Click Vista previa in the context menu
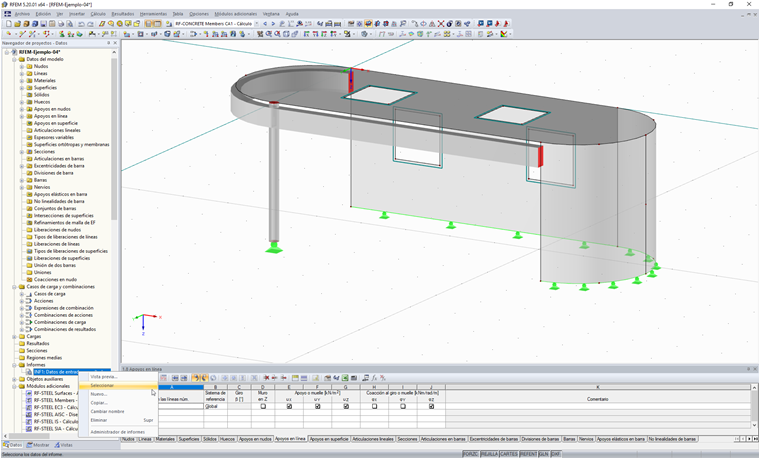The image size is (760, 458). tap(103, 377)
